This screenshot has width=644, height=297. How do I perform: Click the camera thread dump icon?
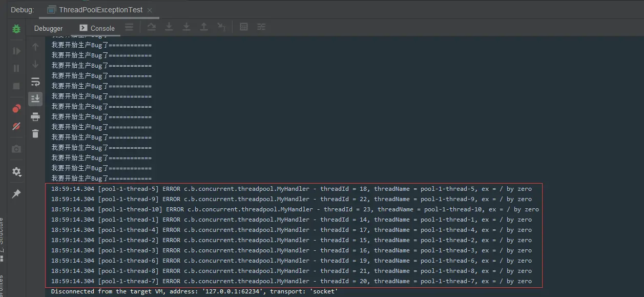tap(16, 149)
